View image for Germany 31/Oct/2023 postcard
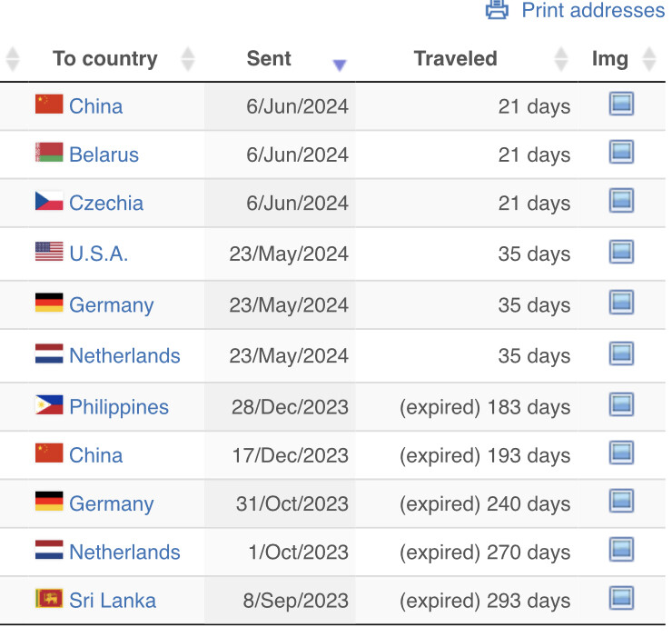This screenshot has height=637, width=672. click(x=621, y=501)
